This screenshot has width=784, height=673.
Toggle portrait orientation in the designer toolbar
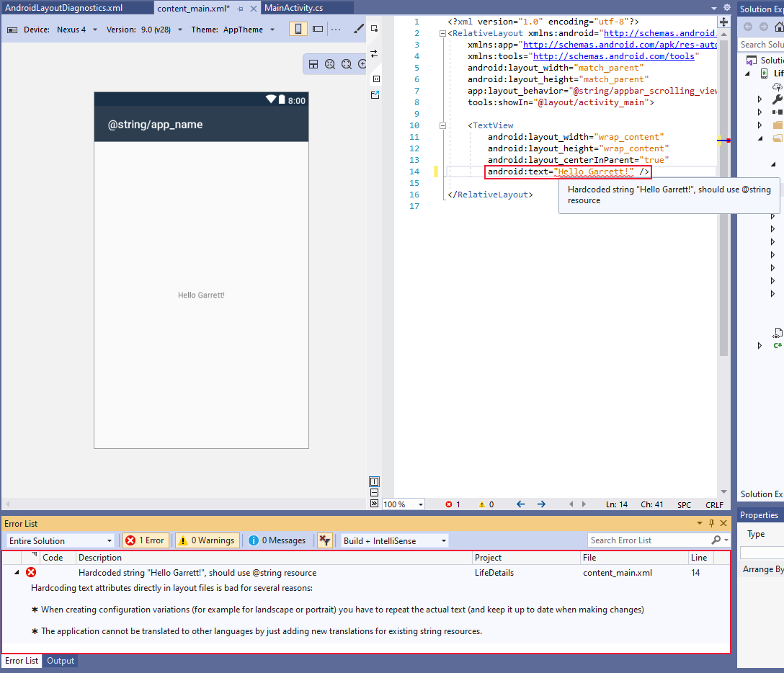point(298,29)
